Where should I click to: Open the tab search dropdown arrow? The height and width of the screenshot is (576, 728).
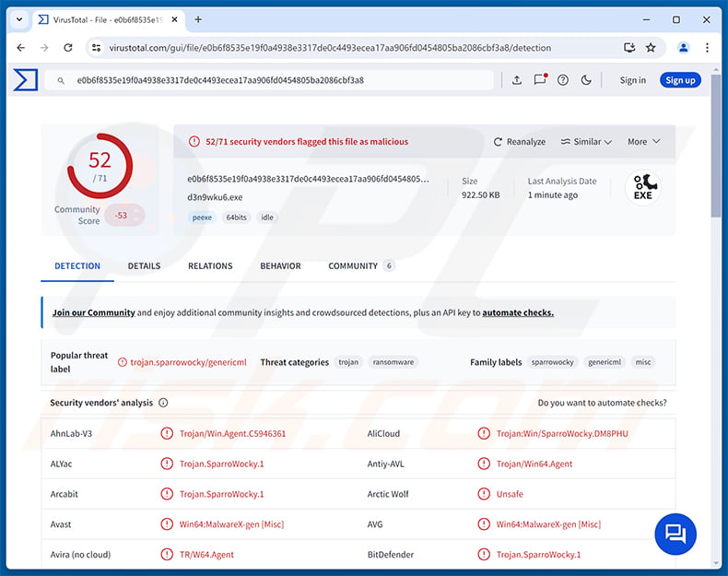pyautogui.click(x=19, y=19)
